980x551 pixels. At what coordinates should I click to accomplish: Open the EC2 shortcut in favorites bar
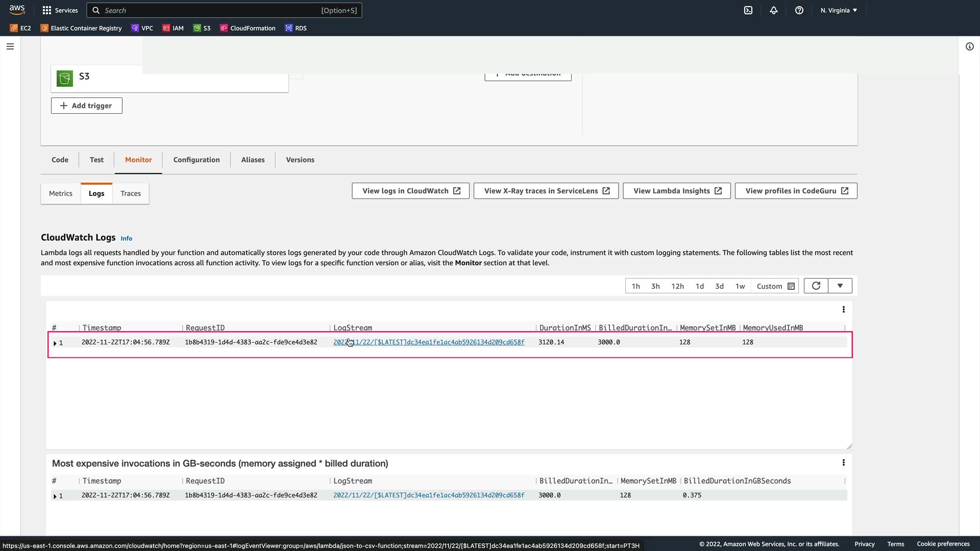click(20, 28)
